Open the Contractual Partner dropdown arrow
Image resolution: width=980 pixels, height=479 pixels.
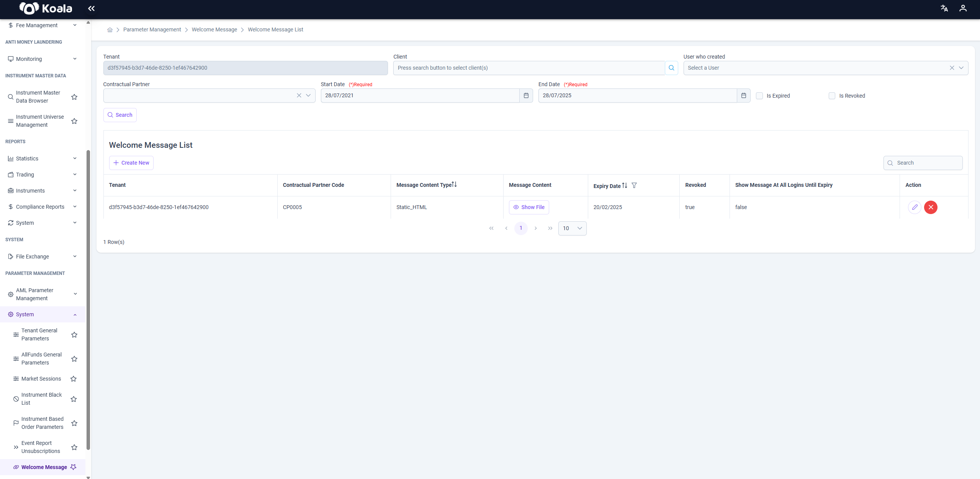(308, 95)
